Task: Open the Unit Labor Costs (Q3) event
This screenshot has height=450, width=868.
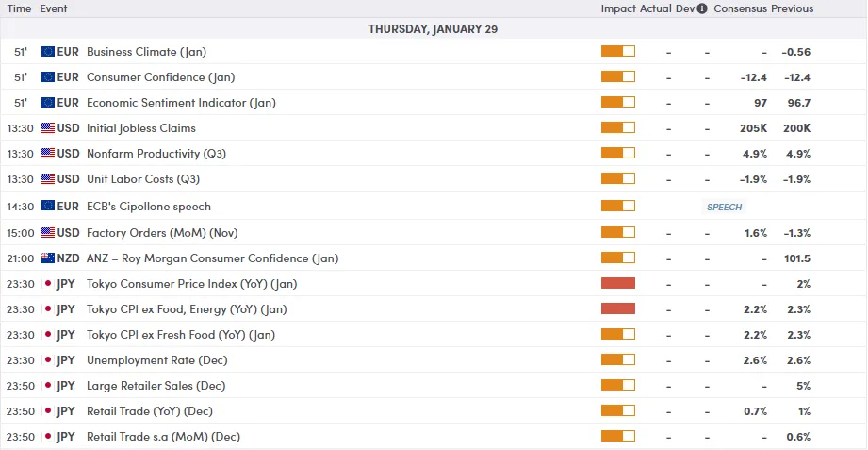Action: click(x=143, y=179)
